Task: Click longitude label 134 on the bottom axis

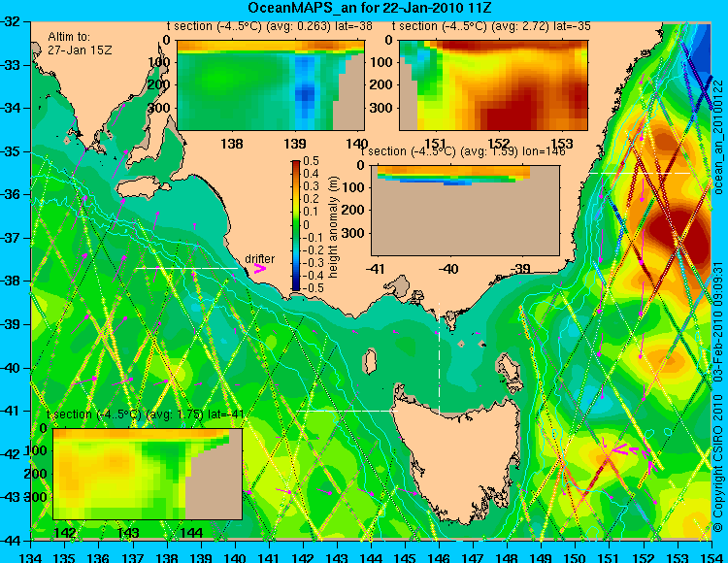Action: tap(31, 557)
